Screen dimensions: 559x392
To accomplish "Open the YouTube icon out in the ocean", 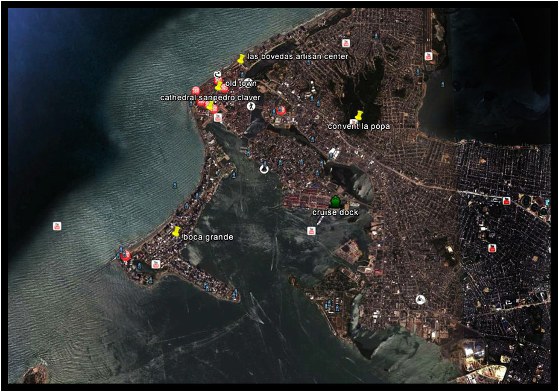I will [57, 226].
